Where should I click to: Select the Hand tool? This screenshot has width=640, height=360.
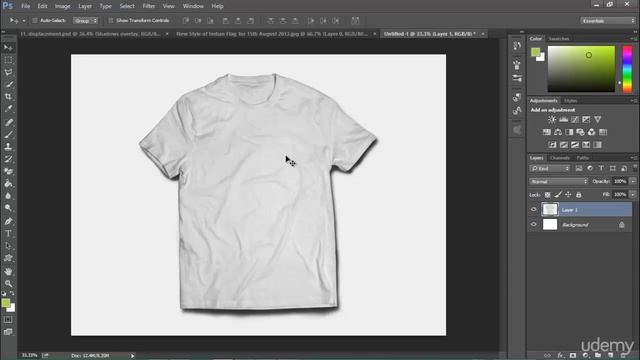click(8, 271)
